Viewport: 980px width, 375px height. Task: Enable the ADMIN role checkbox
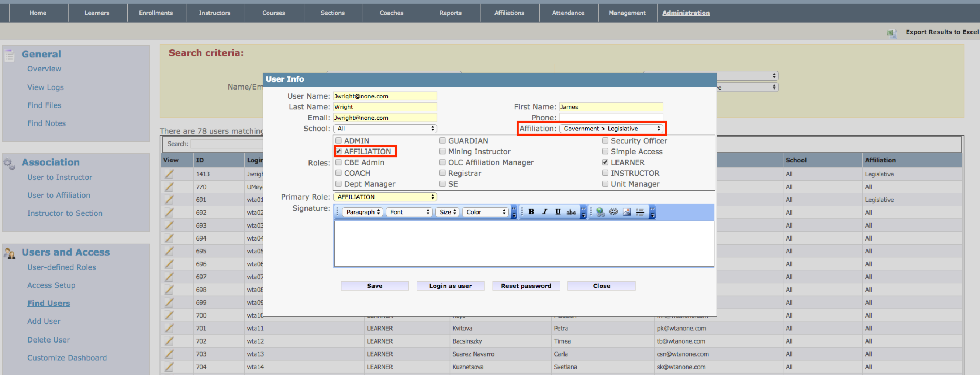338,141
